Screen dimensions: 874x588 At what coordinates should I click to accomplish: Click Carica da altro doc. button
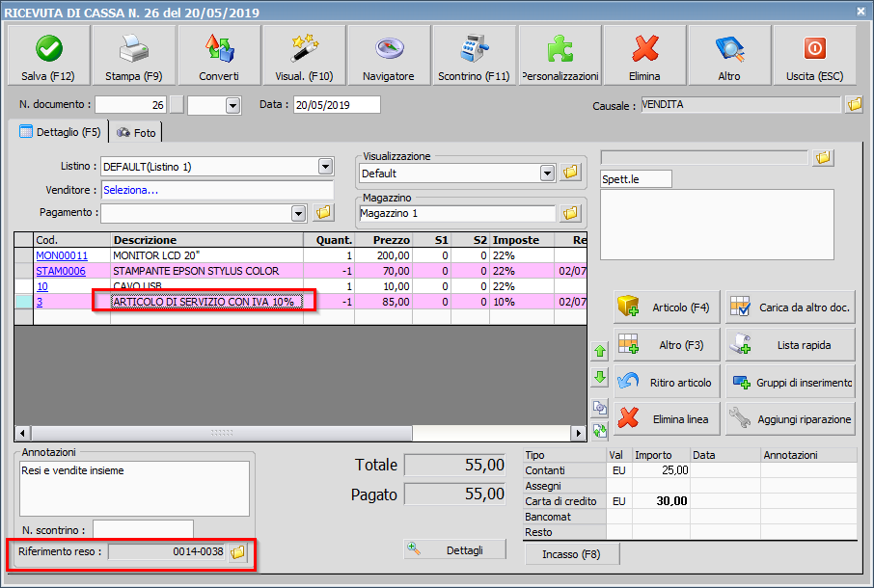[x=790, y=307]
